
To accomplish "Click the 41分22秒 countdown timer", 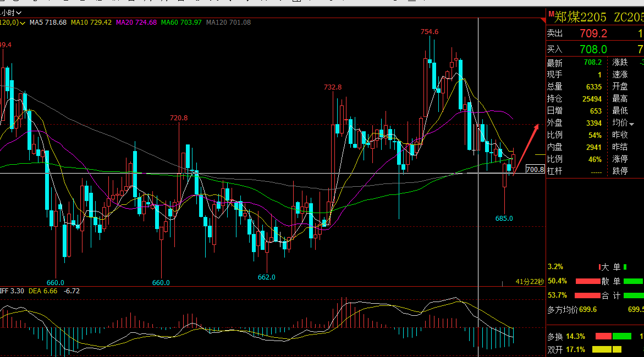I will coord(530,282).
